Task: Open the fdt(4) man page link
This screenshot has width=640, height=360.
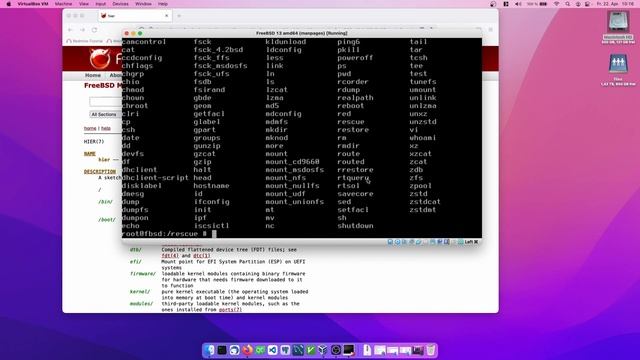Action: coord(171,256)
